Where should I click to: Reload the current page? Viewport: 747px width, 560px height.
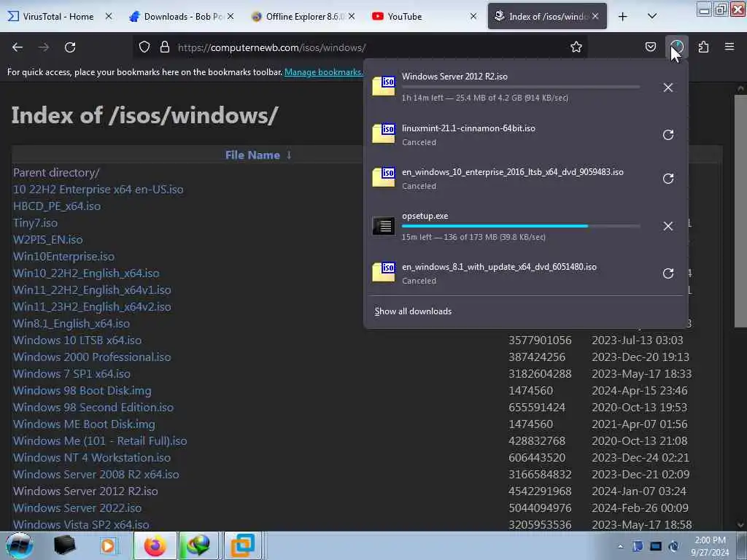click(x=70, y=47)
